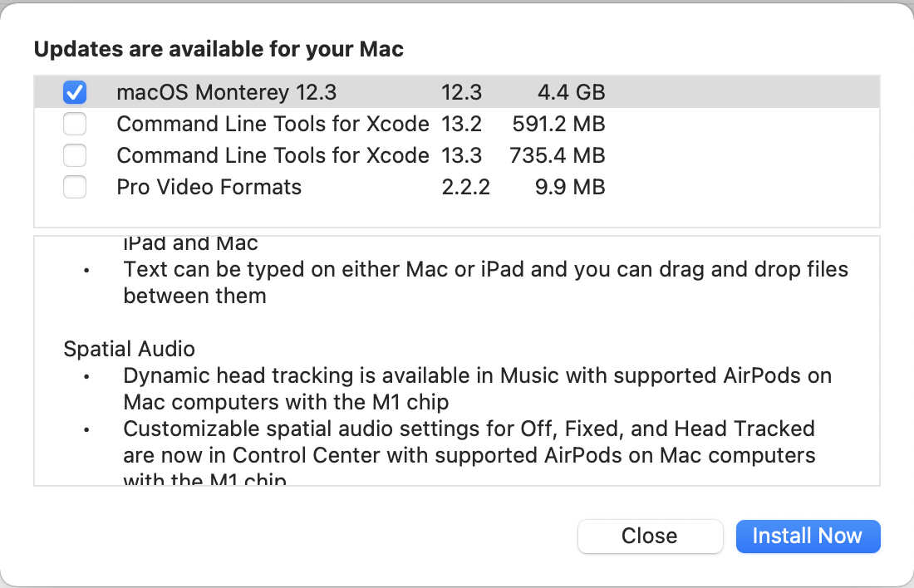
Task: Click the Spatial Audio heading in release notes
Action: click(x=129, y=349)
